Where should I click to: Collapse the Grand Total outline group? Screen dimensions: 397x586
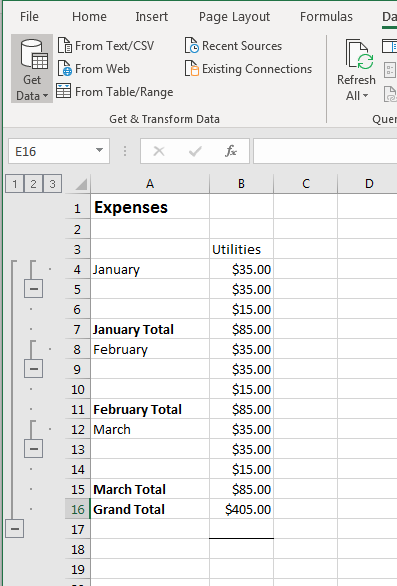15,529
